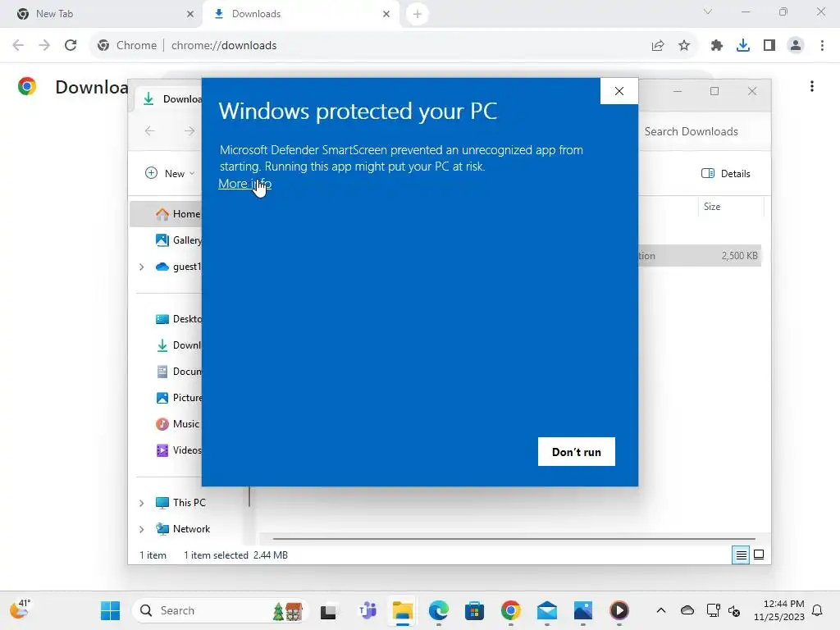Image resolution: width=840 pixels, height=630 pixels.
Task: Open Microsoft Teams from taskbar
Action: [x=367, y=610]
